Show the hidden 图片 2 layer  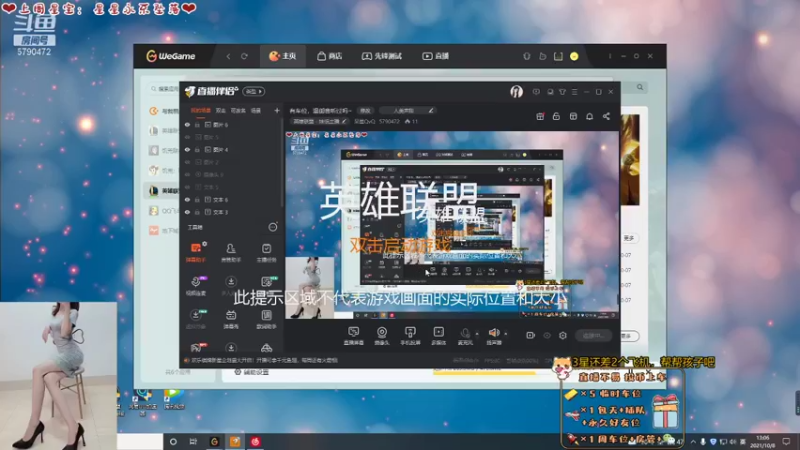pyautogui.click(x=187, y=162)
